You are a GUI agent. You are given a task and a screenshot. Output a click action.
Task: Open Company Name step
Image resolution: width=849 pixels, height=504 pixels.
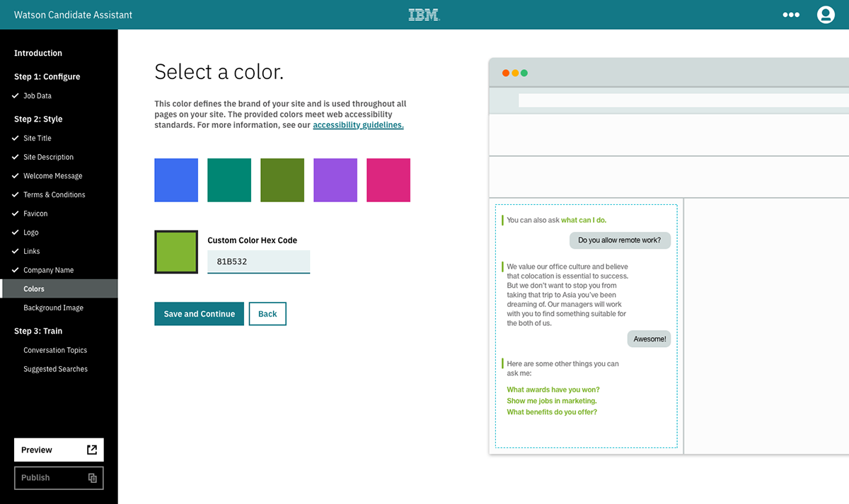(x=48, y=270)
